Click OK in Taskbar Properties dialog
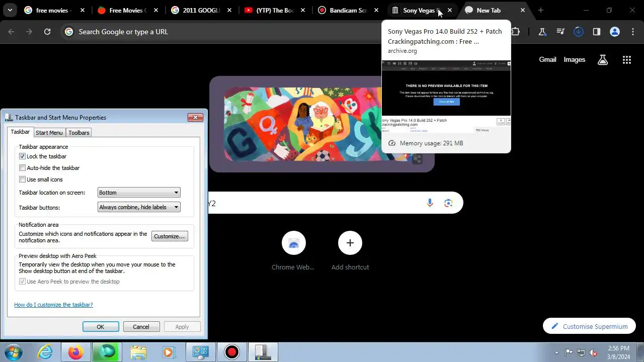644x362 pixels. click(x=101, y=327)
